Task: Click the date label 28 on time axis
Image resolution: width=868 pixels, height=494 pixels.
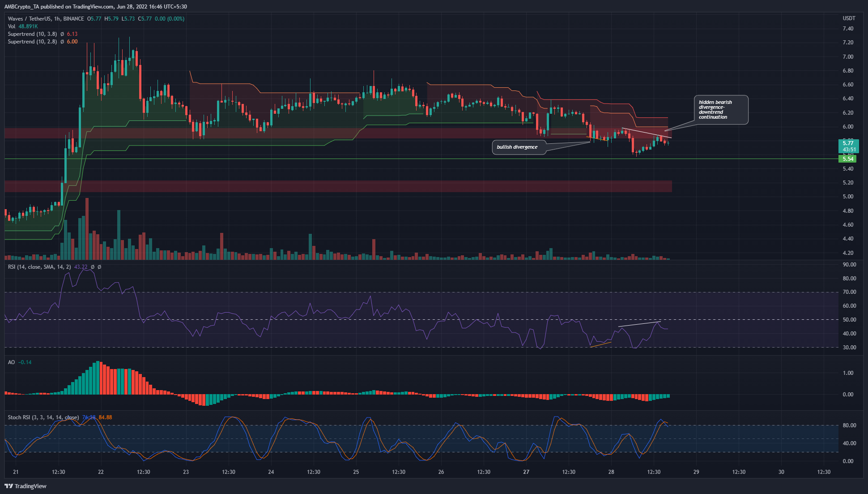Action: (611, 472)
